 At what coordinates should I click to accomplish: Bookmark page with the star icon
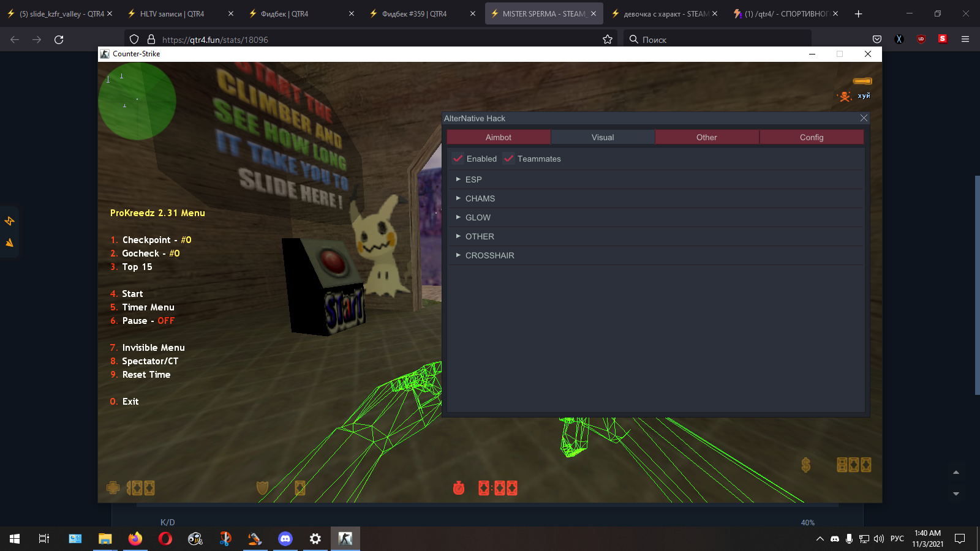pos(608,39)
